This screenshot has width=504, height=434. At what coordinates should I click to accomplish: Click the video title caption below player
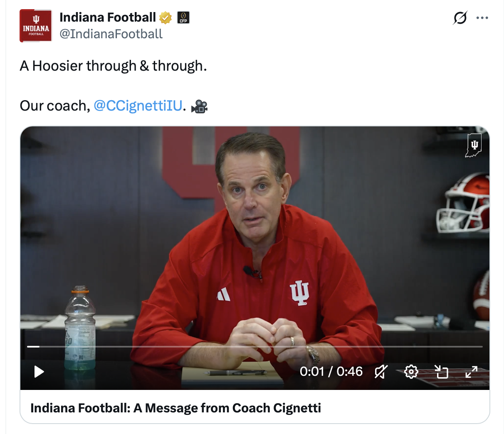(175, 408)
